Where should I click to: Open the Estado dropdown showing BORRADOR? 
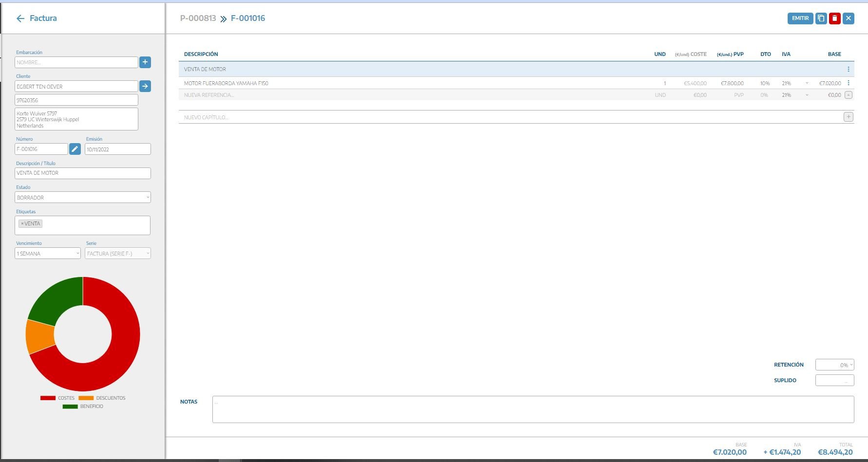tap(83, 198)
